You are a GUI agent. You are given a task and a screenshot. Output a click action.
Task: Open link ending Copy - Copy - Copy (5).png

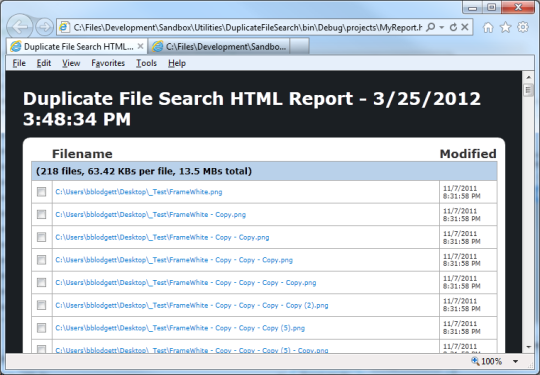[x=180, y=328]
